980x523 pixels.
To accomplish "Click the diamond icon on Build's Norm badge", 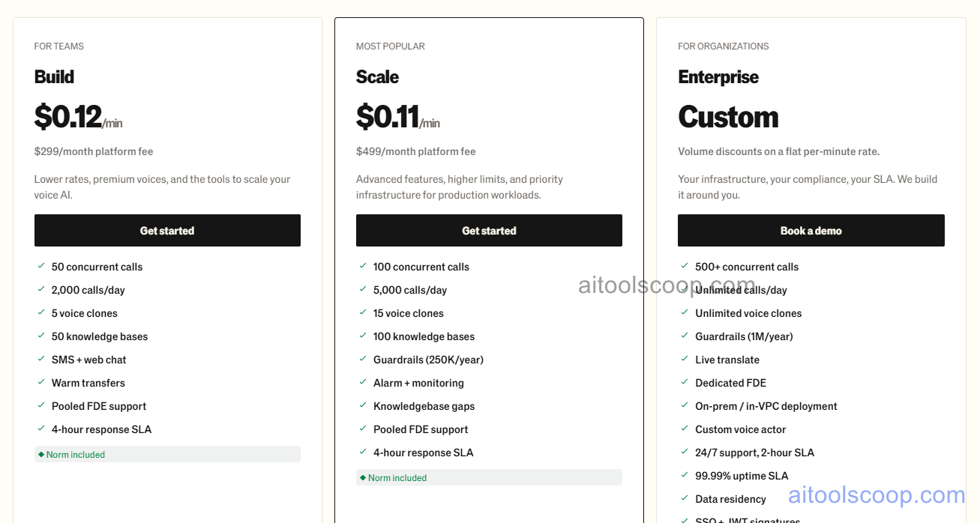I will [x=43, y=454].
